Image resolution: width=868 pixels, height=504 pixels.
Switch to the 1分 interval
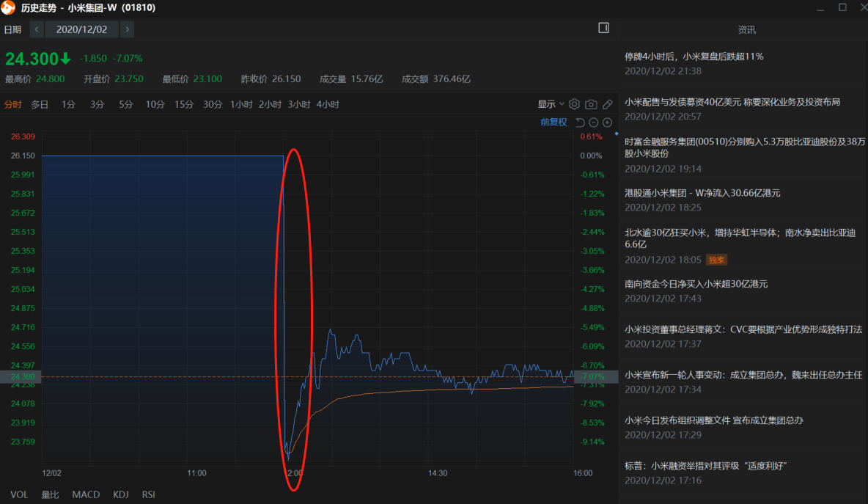[68, 104]
